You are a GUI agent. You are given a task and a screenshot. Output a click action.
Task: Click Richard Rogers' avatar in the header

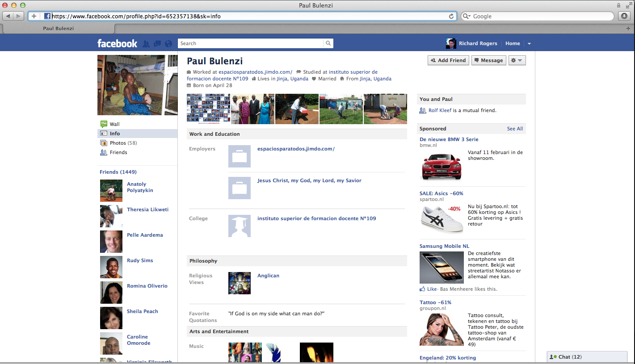pos(451,43)
